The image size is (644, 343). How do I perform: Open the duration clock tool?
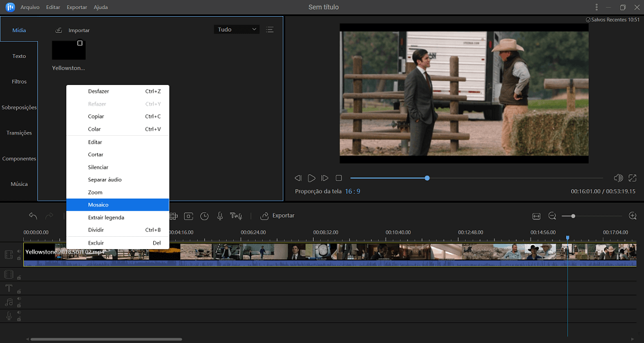coord(204,216)
